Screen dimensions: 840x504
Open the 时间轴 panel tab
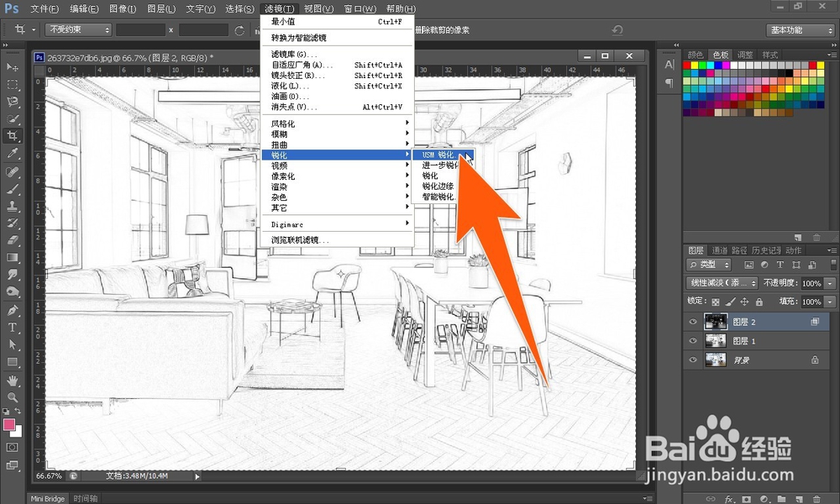pos(85,499)
